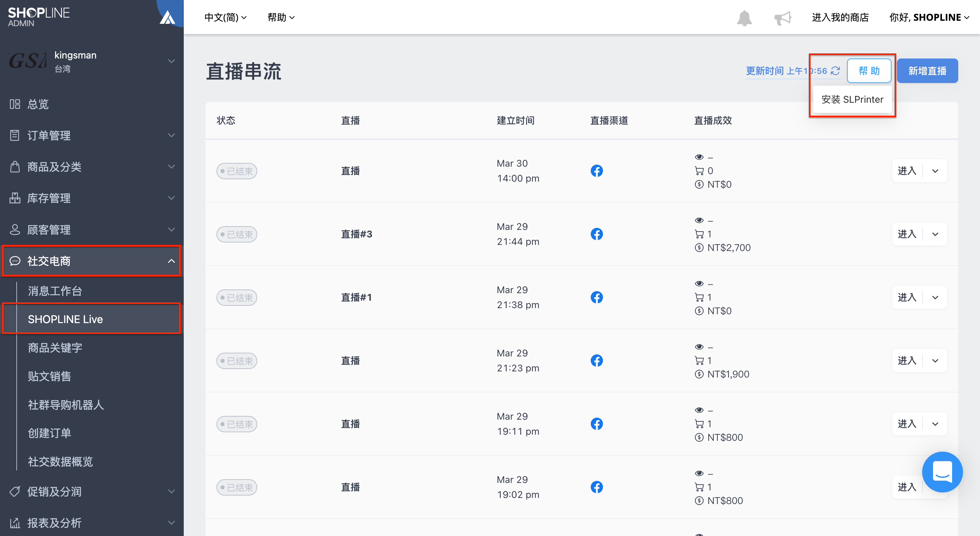Viewport: 980px width, 536px height.
Task: Click 进入 for the Mar 30 broadcast
Action: coord(907,171)
